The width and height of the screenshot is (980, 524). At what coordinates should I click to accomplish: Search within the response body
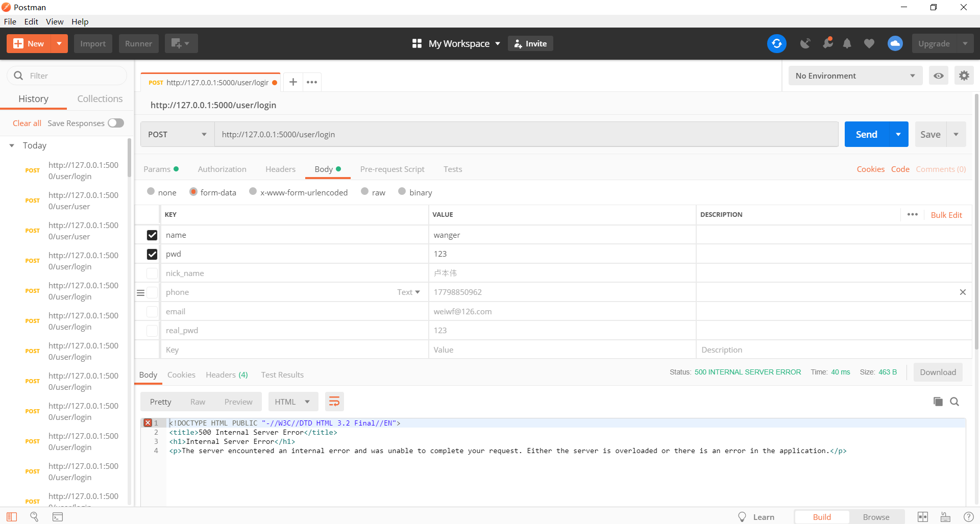click(x=954, y=402)
